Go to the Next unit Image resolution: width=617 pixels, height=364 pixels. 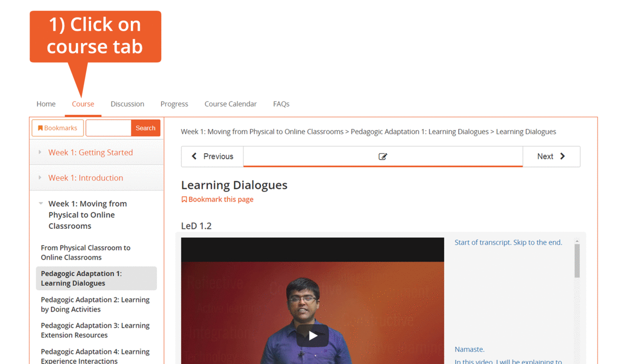pyautogui.click(x=551, y=156)
